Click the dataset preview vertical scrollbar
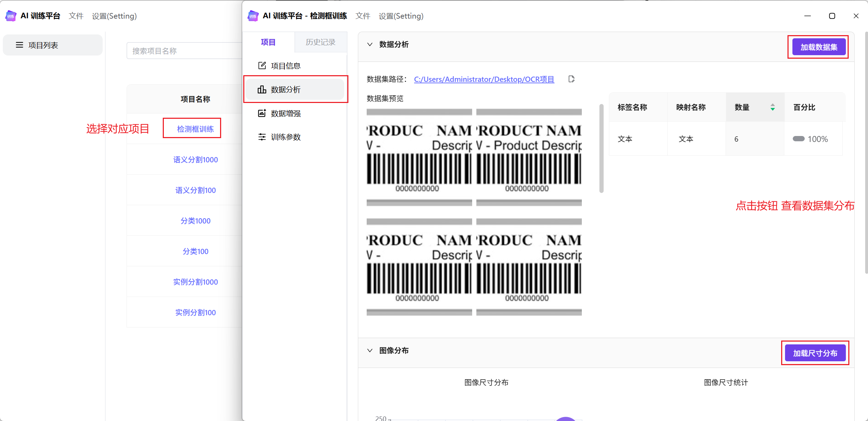The image size is (868, 421). coord(602,149)
